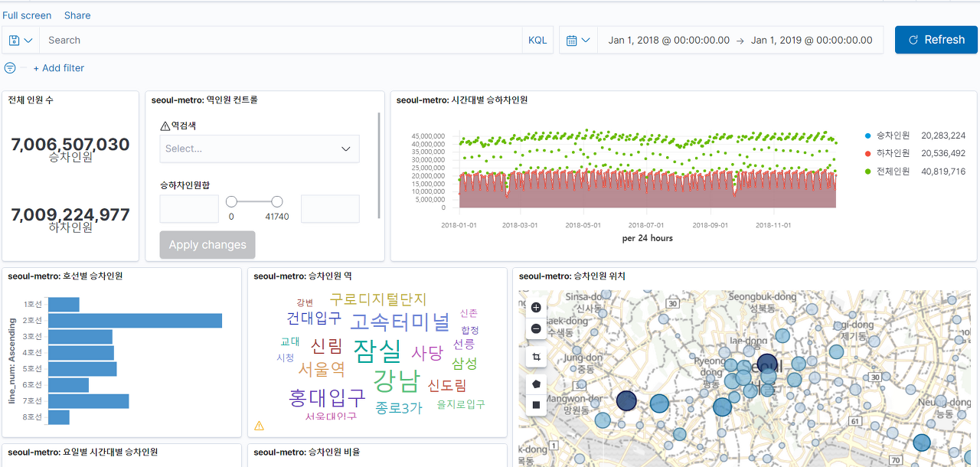Select 시청 in the tag cloud
980x467 pixels.
click(286, 358)
